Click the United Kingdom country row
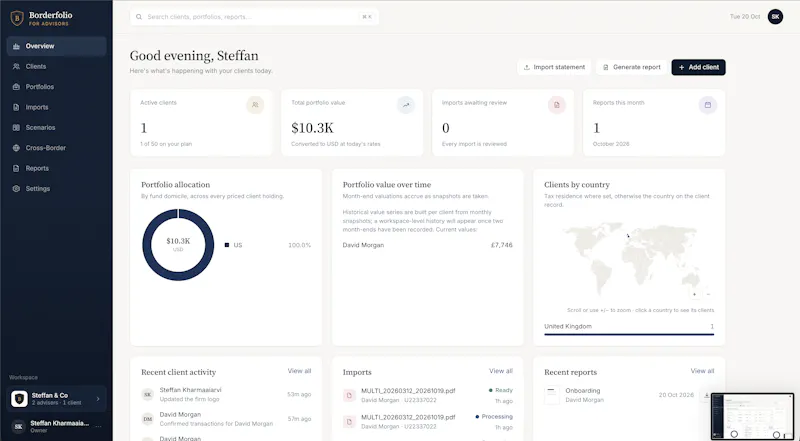800x441 pixels. click(629, 327)
